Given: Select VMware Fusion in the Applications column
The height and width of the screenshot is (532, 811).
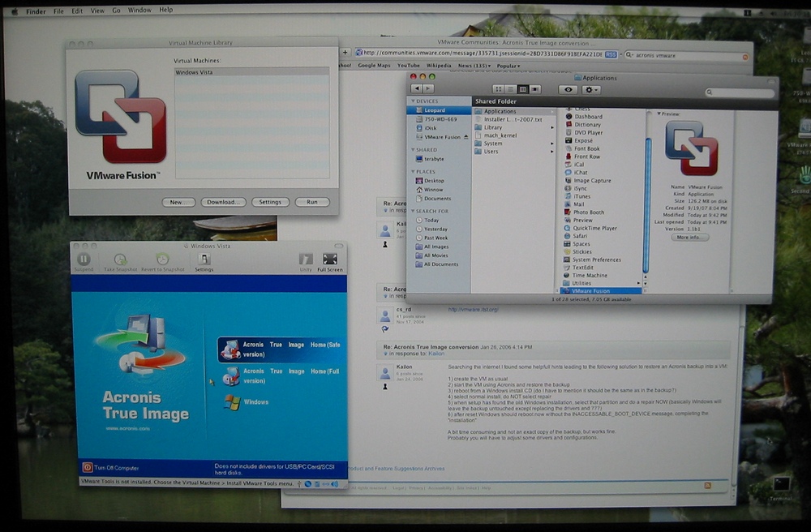Looking at the screenshot, I should tap(602, 291).
